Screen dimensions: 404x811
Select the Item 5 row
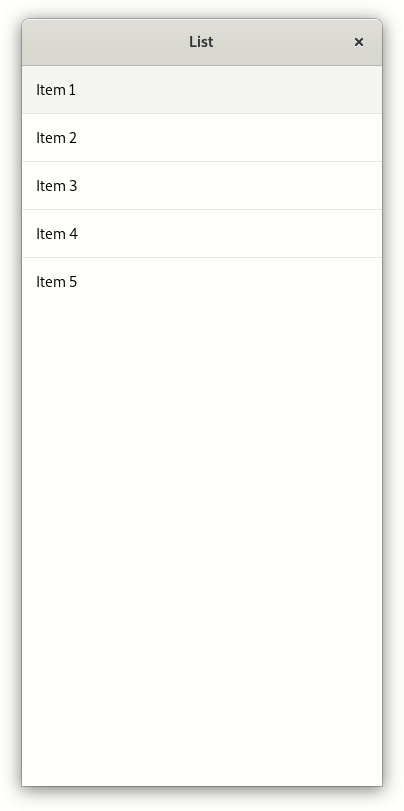click(x=202, y=281)
